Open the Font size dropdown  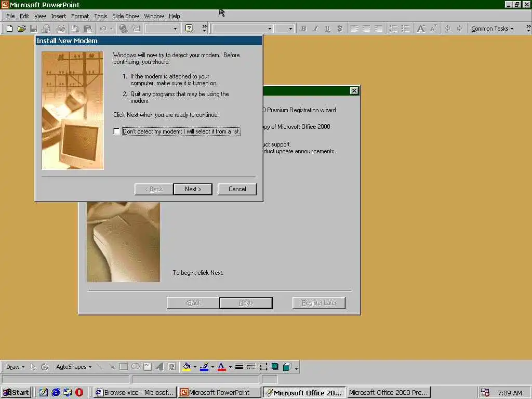click(x=290, y=29)
